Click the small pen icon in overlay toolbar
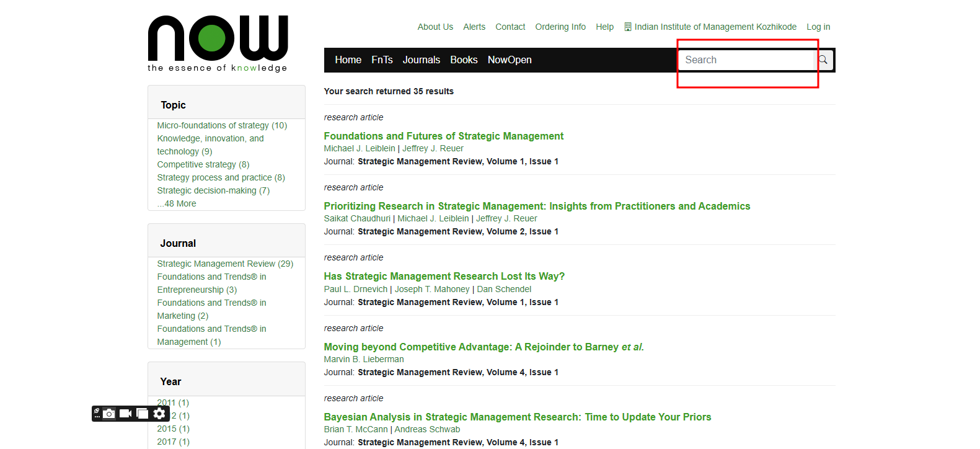This screenshot has width=980, height=449. point(97,411)
